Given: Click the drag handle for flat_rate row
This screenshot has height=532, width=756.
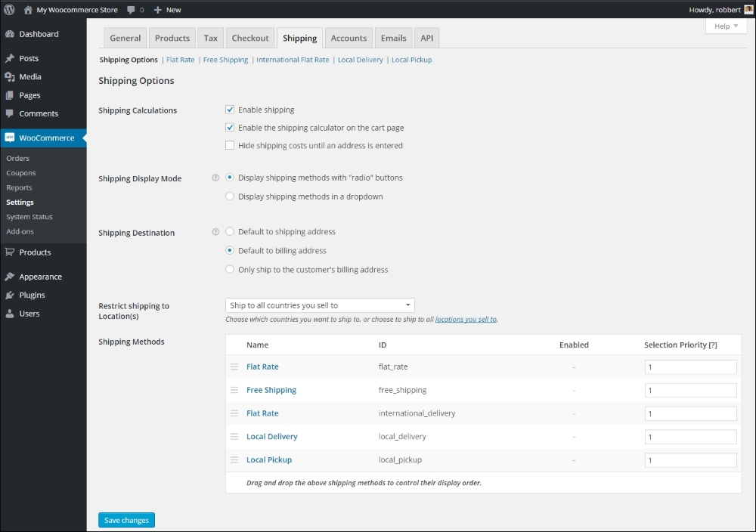Looking at the screenshot, I should tap(234, 367).
